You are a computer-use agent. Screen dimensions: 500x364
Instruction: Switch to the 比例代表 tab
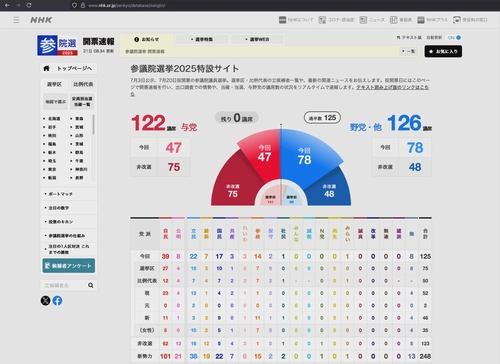tap(83, 84)
